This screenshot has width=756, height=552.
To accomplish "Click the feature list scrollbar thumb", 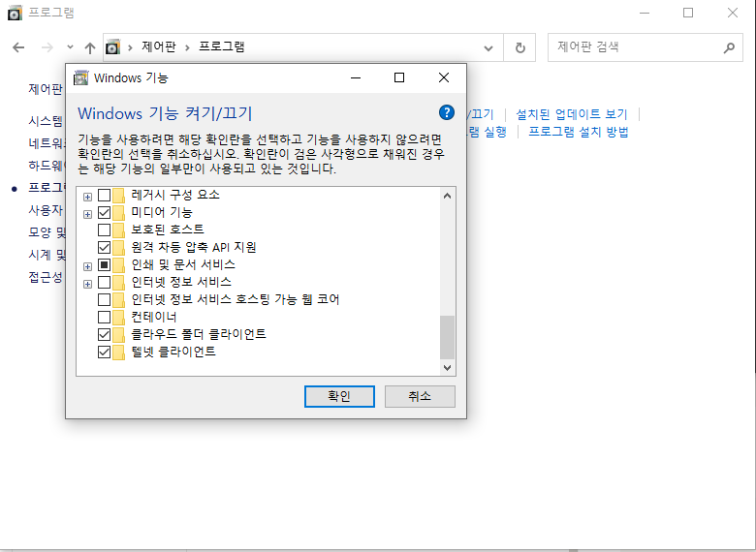I will [447, 337].
